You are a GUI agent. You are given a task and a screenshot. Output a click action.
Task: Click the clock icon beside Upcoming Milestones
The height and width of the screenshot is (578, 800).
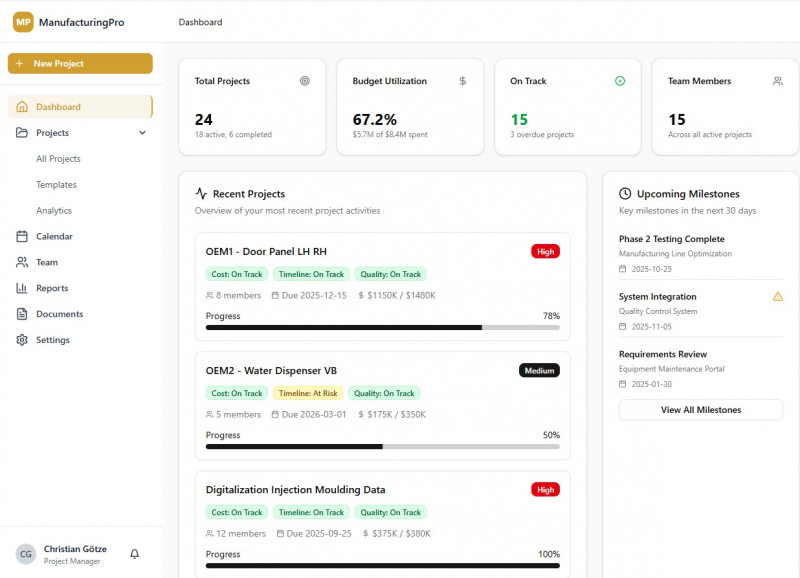[625, 194]
